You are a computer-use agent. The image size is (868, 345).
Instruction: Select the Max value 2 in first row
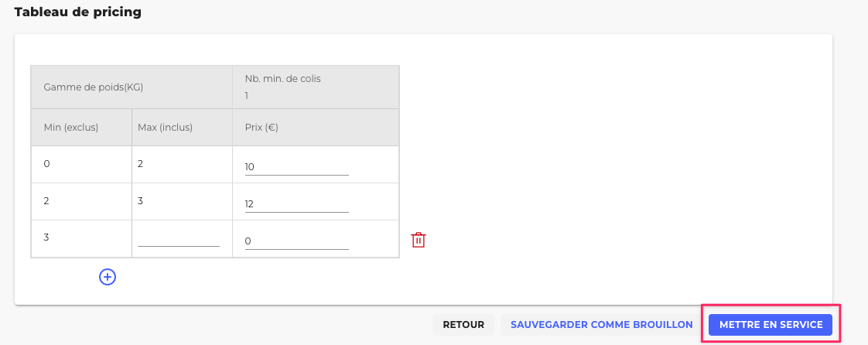(141, 164)
